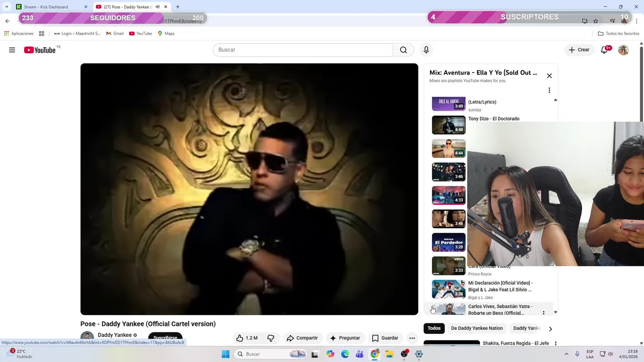The width and height of the screenshot is (644, 362).
Task: Mute the YouTube tab audio icon
Action: click(x=157, y=7)
